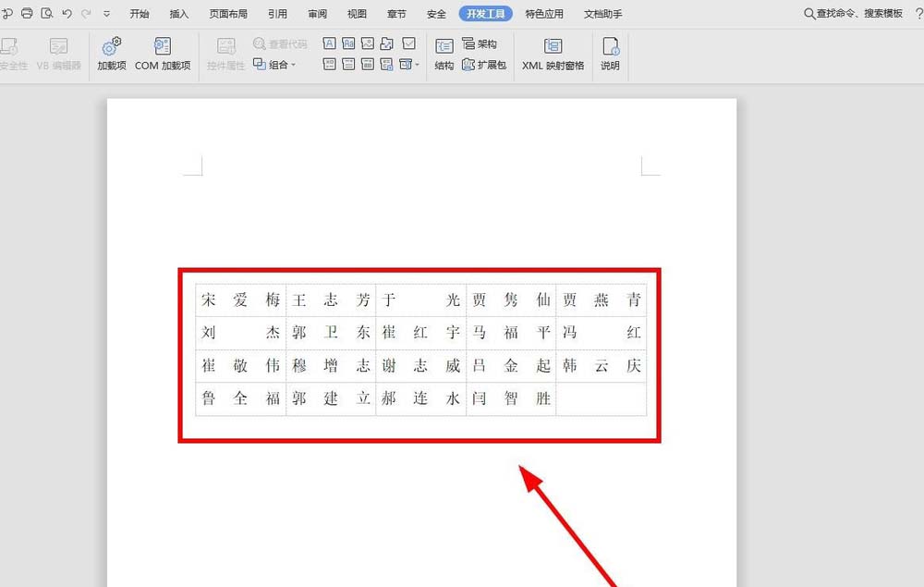This screenshot has width=924, height=587.
Task: Click the 架构 button
Action: pos(480,43)
